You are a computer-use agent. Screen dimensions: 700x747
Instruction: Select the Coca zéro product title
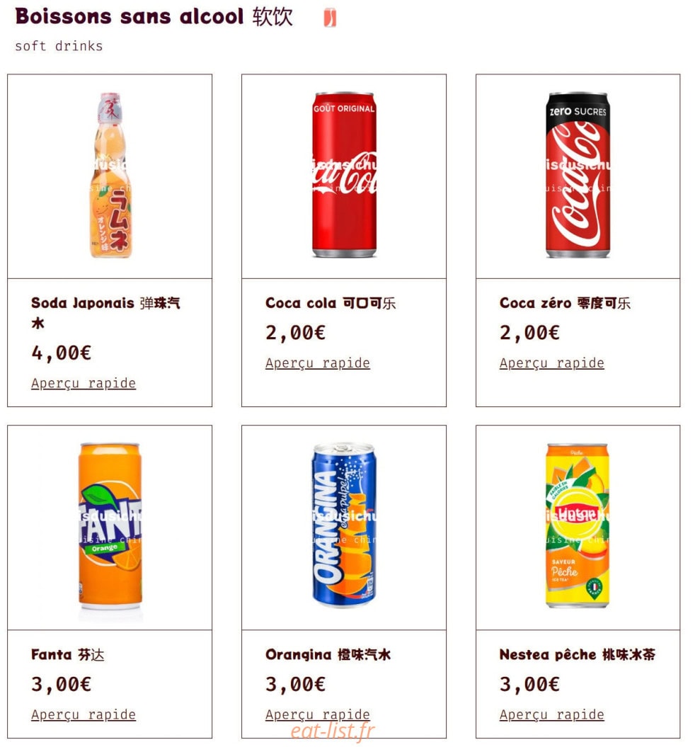[x=565, y=303]
